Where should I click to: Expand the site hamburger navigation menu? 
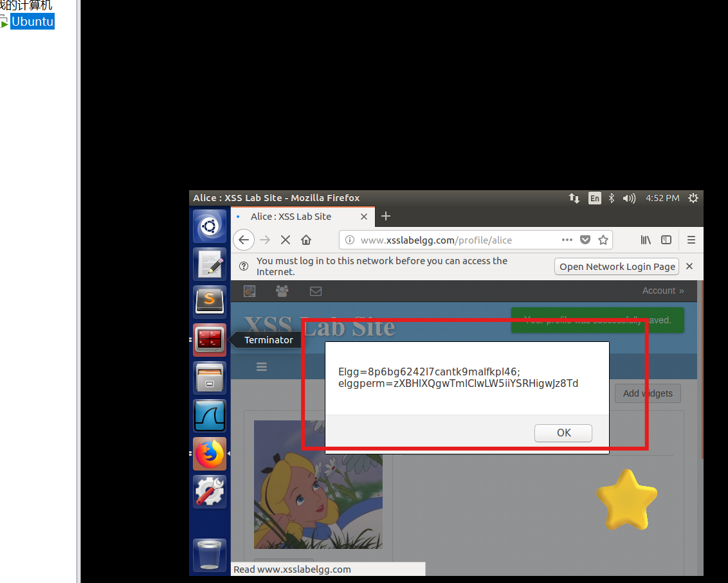[261, 366]
